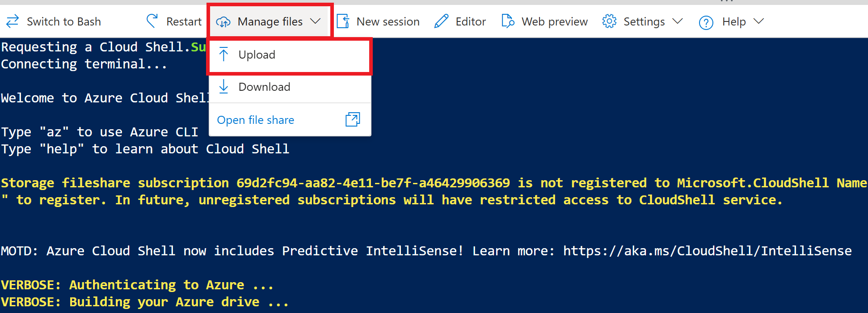This screenshot has height=313, width=868.
Task: Click the Download arrow icon
Action: click(223, 87)
